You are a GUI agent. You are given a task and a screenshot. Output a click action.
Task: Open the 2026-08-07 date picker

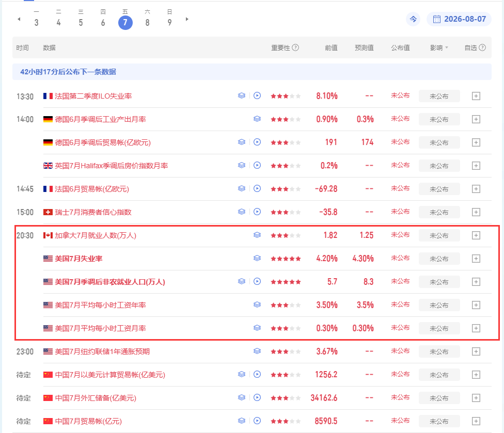[x=459, y=19]
